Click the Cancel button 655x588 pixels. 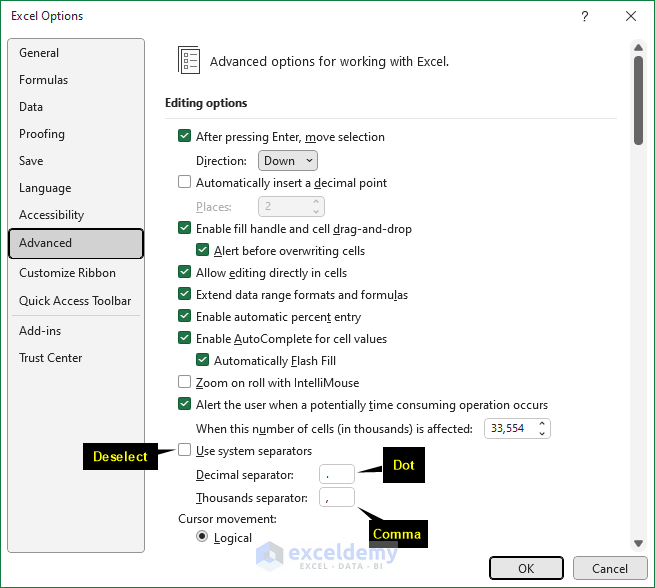click(x=610, y=568)
